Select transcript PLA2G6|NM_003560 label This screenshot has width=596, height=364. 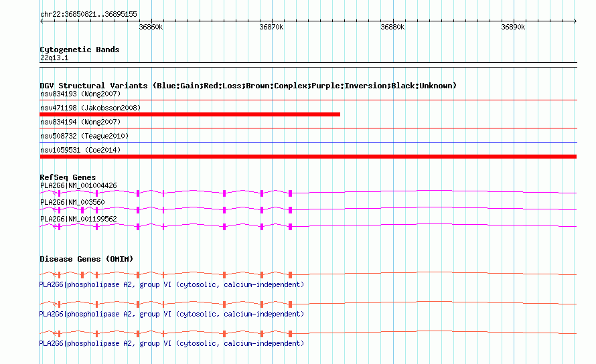(x=72, y=203)
